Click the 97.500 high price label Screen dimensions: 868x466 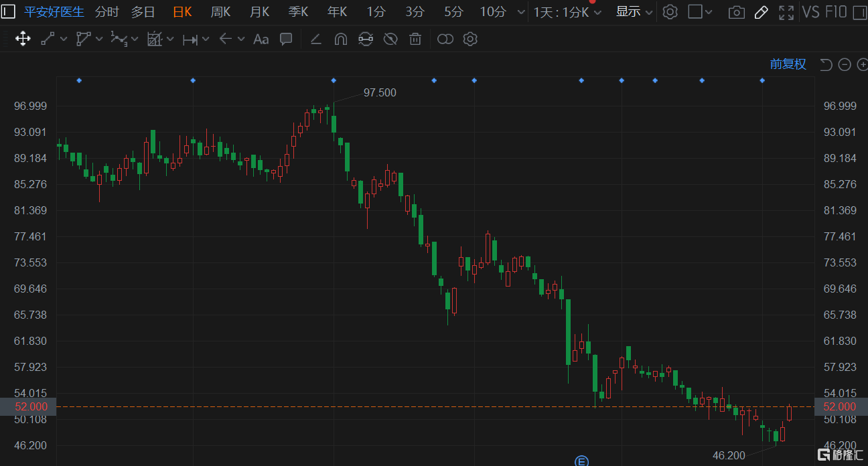(380, 92)
